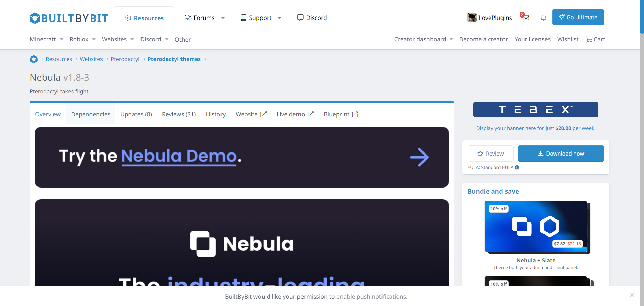This screenshot has height=306, width=644.
Task: Open the Other category
Action: coord(183,40)
